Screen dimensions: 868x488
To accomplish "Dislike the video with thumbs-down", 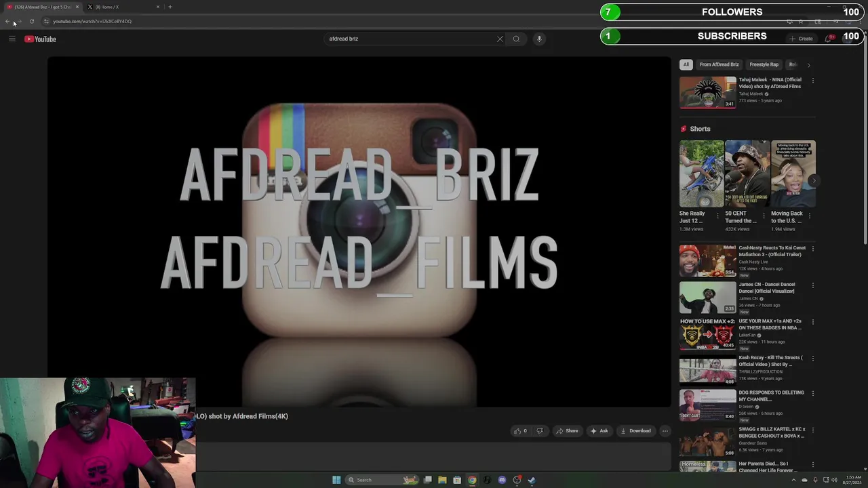I will 540,431.
